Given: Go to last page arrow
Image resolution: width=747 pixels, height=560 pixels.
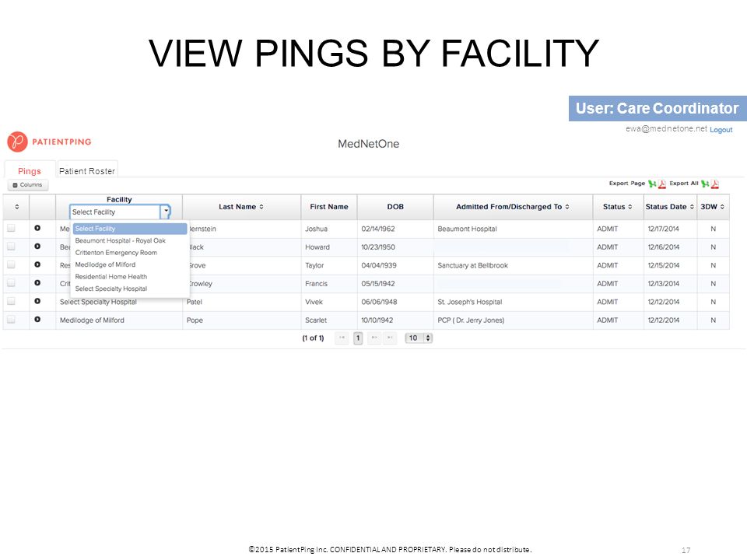Looking at the screenshot, I should point(390,338).
